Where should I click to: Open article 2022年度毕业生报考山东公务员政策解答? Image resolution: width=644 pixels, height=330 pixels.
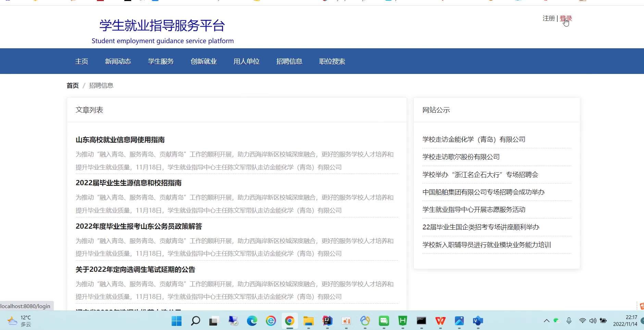tap(139, 226)
